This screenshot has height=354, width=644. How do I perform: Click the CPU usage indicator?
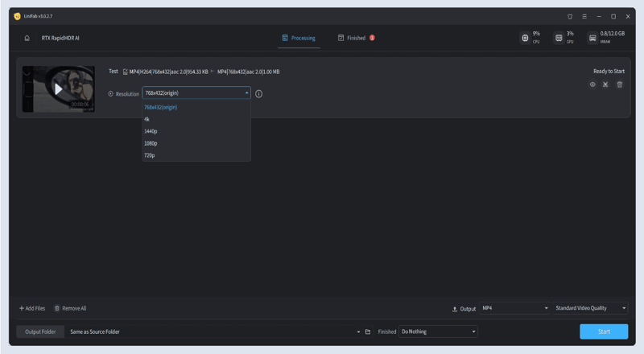(530, 38)
